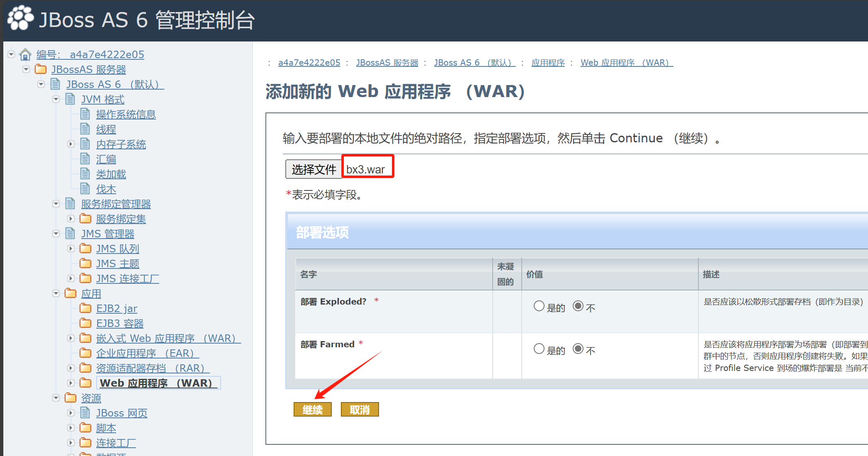Open breadcrumb link JBossAS 服务器

click(387, 63)
